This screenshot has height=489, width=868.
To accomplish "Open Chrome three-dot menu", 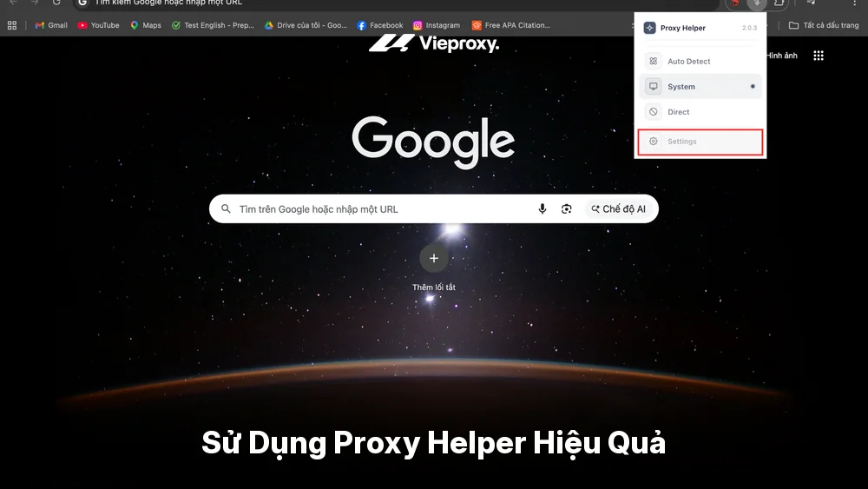I will coord(855,3).
